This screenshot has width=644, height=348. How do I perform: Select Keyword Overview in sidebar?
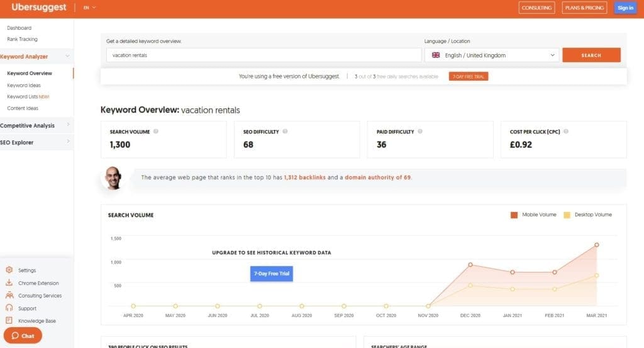(x=30, y=73)
